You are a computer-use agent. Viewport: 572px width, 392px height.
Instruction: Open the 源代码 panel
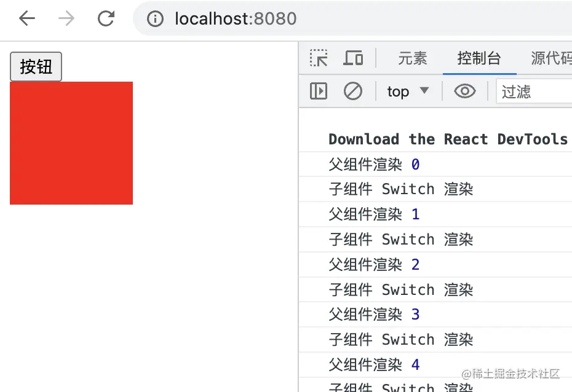(x=549, y=58)
